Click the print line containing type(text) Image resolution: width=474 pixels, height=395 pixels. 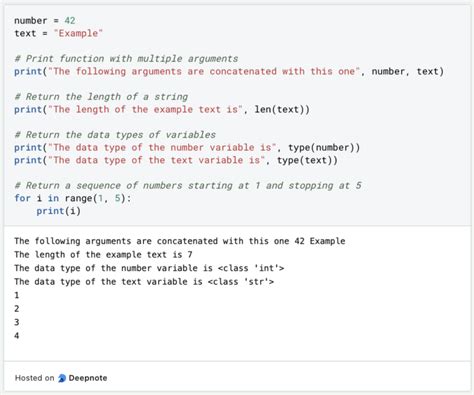point(176,160)
